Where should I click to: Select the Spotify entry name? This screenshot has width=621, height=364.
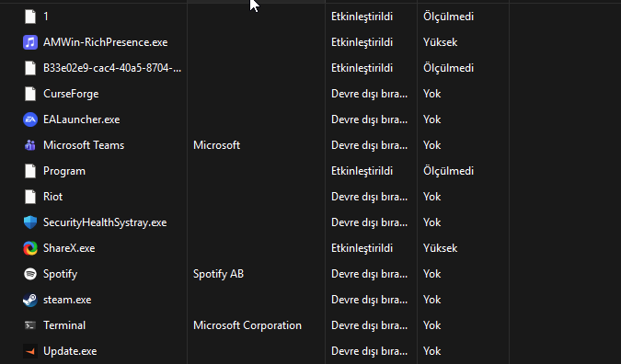click(x=60, y=274)
